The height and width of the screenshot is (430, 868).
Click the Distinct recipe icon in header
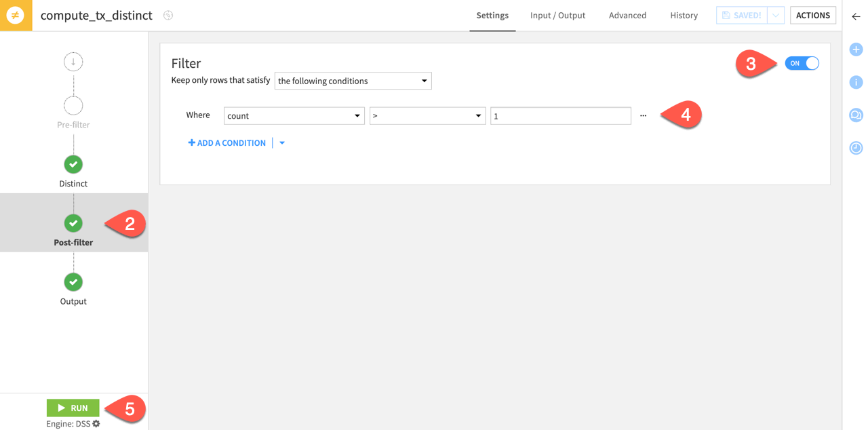[x=16, y=15]
